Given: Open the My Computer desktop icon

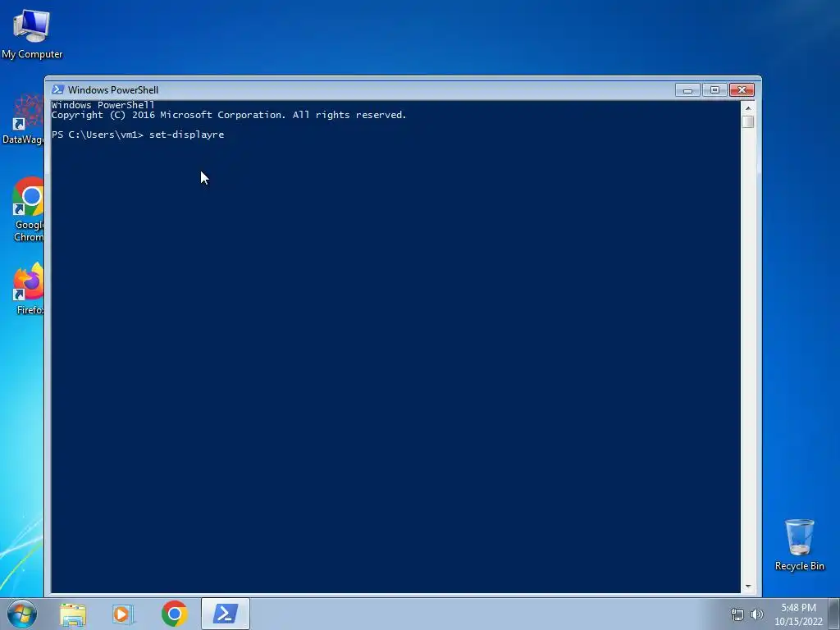Looking at the screenshot, I should (x=32, y=33).
